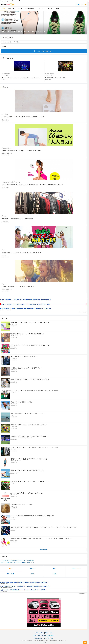The height and width of the screenshot is (644, 89).
Task: Click the お知らせ section heading
Action: point(4,557)
